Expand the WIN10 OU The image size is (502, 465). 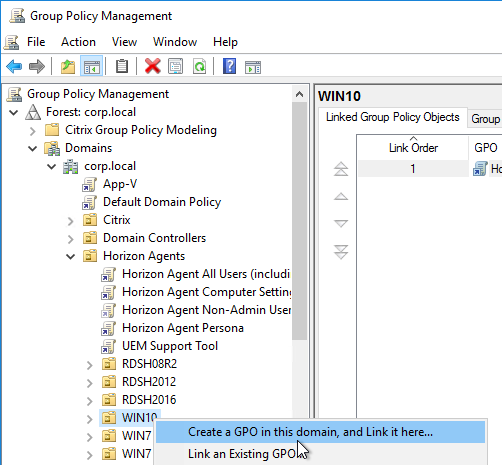(x=90, y=419)
